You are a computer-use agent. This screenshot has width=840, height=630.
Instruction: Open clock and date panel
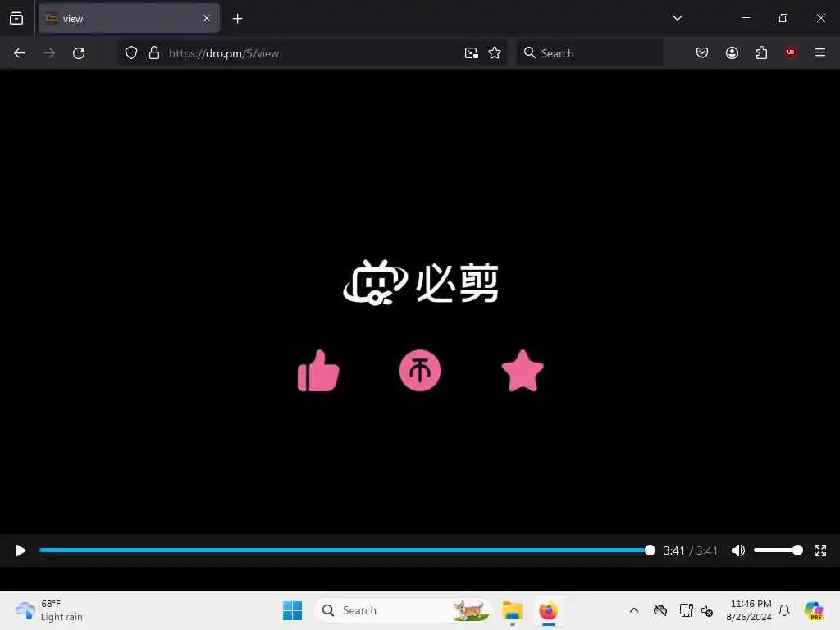pyautogui.click(x=748, y=610)
